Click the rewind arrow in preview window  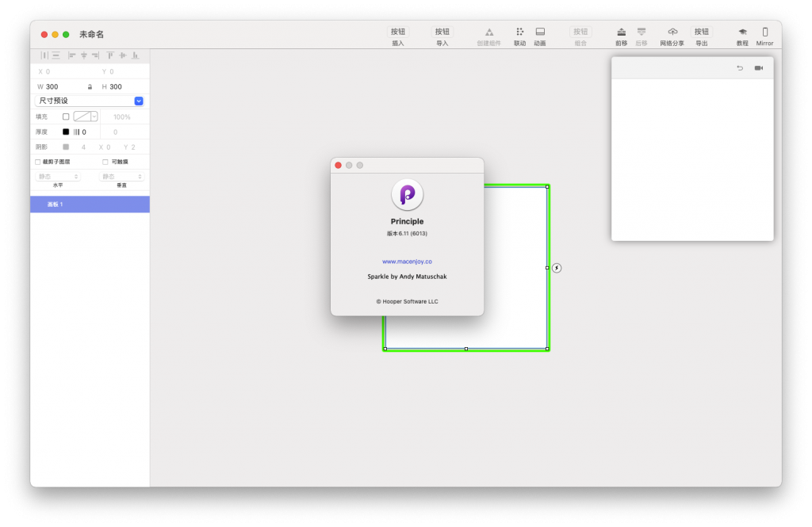click(740, 68)
